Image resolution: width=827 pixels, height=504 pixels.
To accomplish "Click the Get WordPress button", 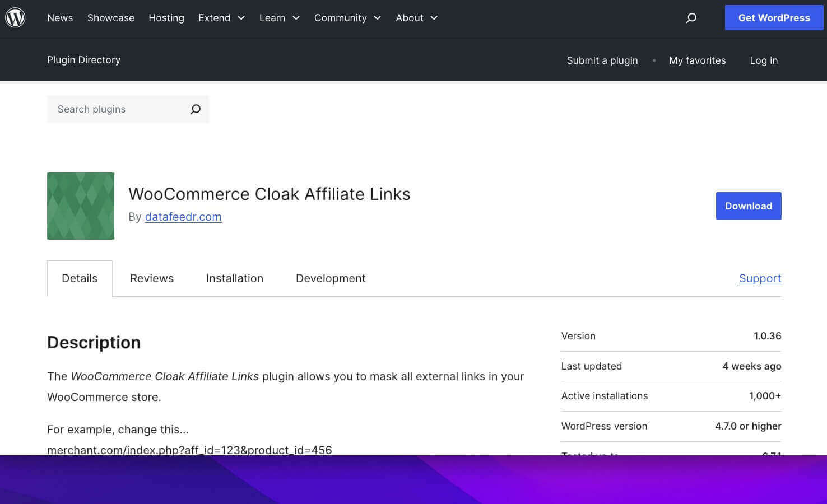I will [x=774, y=17].
